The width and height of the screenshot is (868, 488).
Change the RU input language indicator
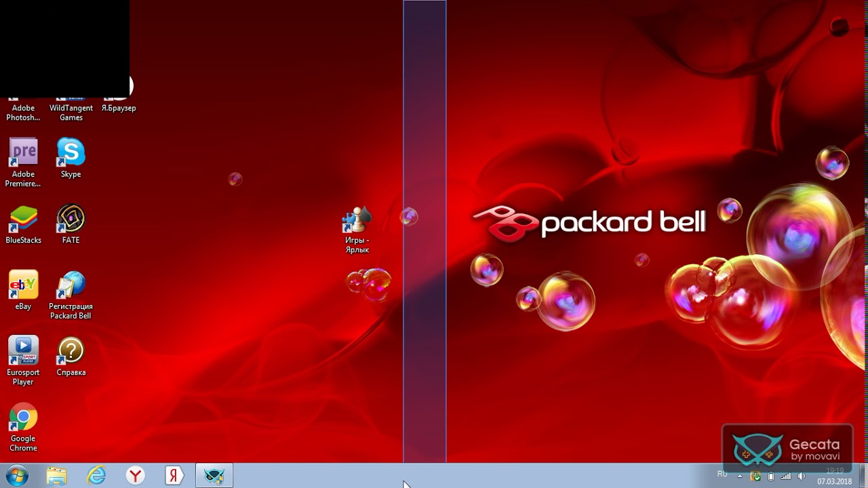722,474
